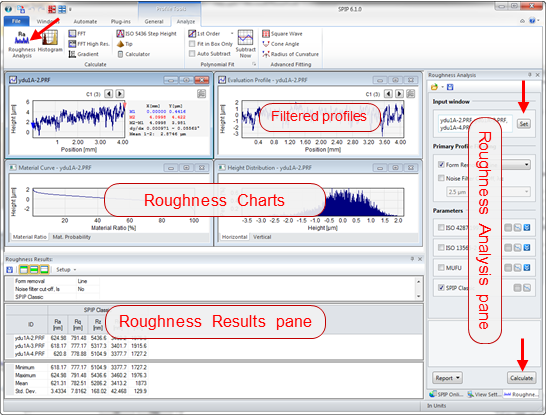Image resolution: width=547 pixels, height=415 pixels.
Task: Click Ra column header in results table
Action: point(58,325)
